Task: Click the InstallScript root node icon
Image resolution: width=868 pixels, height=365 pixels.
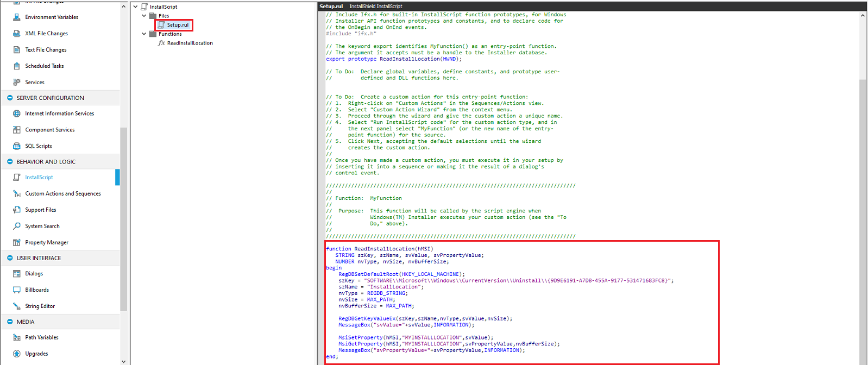Action: [x=144, y=7]
